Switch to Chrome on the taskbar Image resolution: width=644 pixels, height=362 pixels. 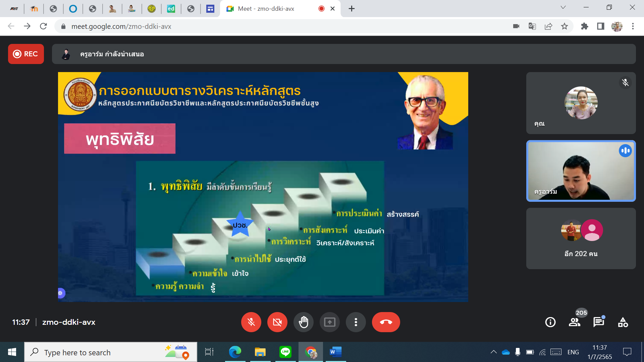[311, 352]
